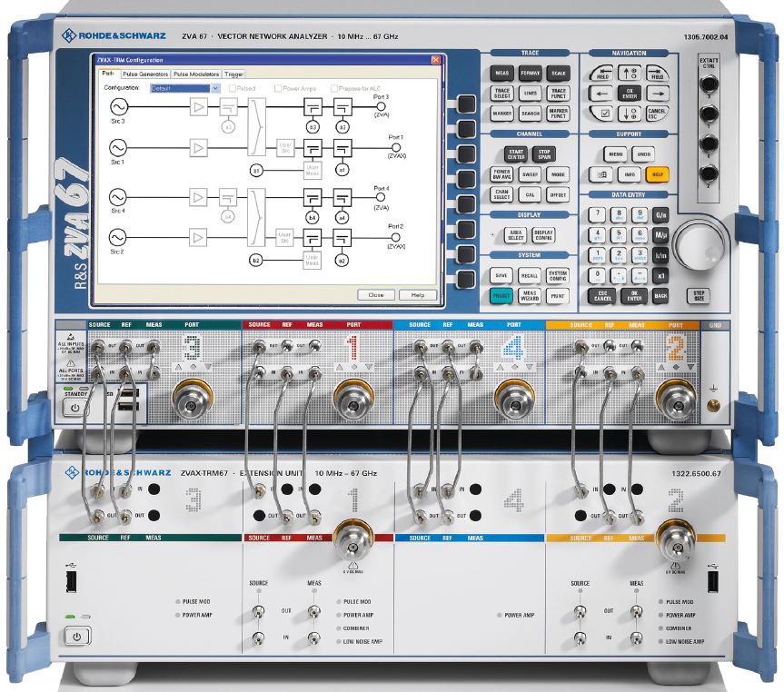
Task: Select the amplifier block after Src 2
Action: [198, 238]
